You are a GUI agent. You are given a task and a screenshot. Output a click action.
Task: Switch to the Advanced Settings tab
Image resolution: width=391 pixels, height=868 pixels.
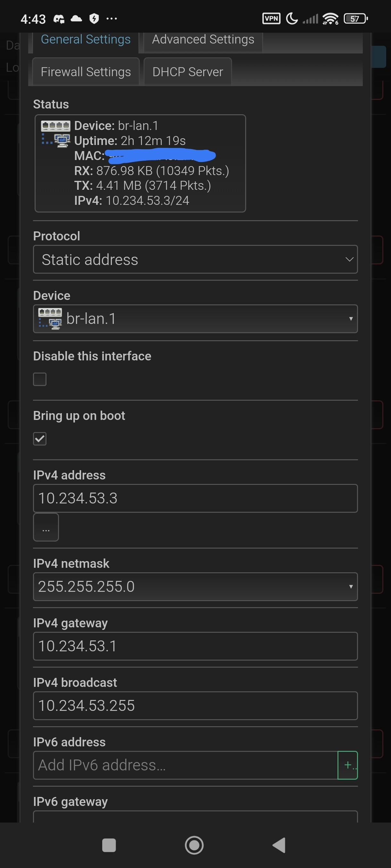tap(203, 40)
